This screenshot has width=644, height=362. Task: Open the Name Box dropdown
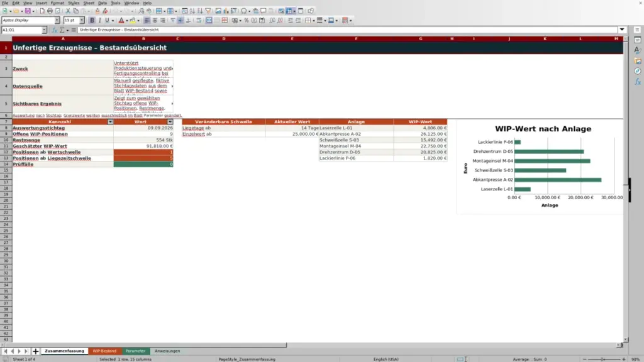pos(44,30)
